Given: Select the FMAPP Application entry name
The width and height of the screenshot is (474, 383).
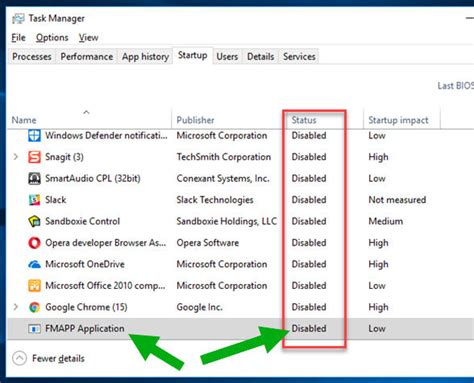Looking at the screenshot, I should 85,329.
